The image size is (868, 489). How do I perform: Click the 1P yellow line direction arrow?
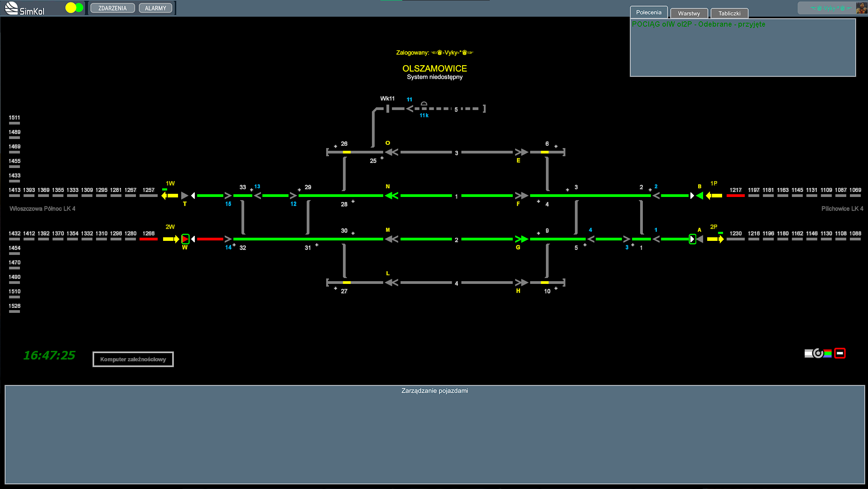pyautogui.click(x=714, y=196)
